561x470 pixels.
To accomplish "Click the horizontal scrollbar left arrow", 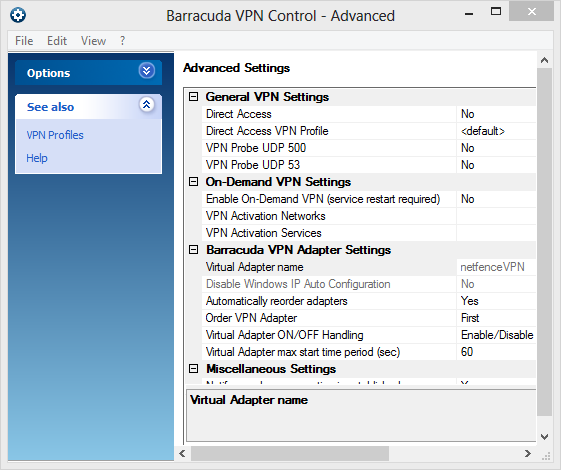I will [182, 454].
